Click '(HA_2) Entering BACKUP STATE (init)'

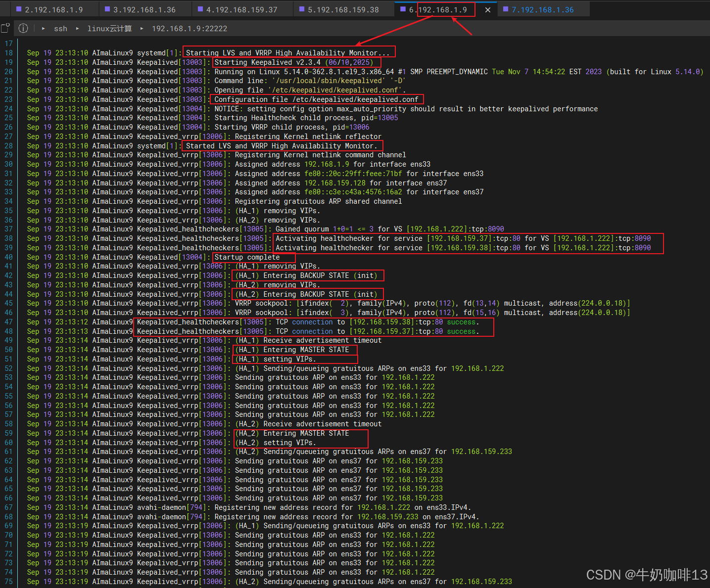[x=306, y=294]
